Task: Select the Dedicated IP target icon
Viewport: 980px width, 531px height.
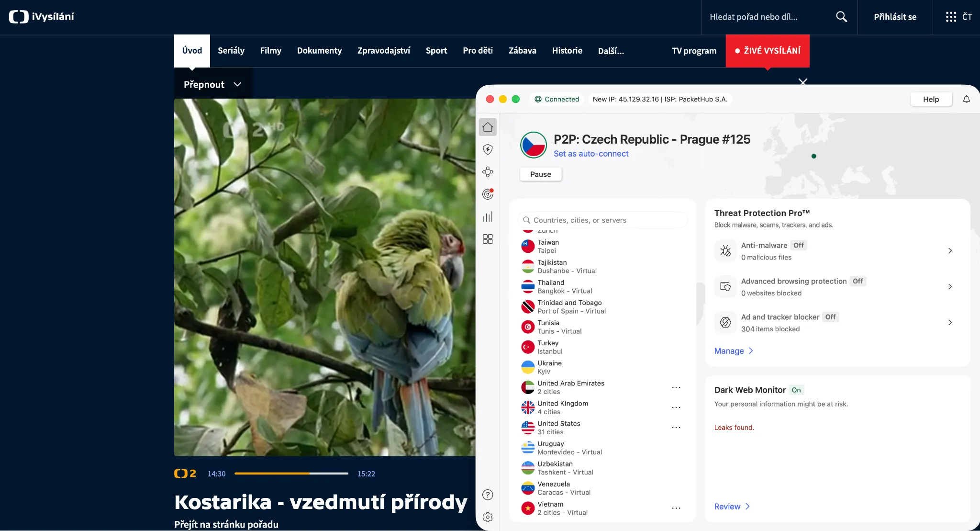Action: [x=488, y=194]
